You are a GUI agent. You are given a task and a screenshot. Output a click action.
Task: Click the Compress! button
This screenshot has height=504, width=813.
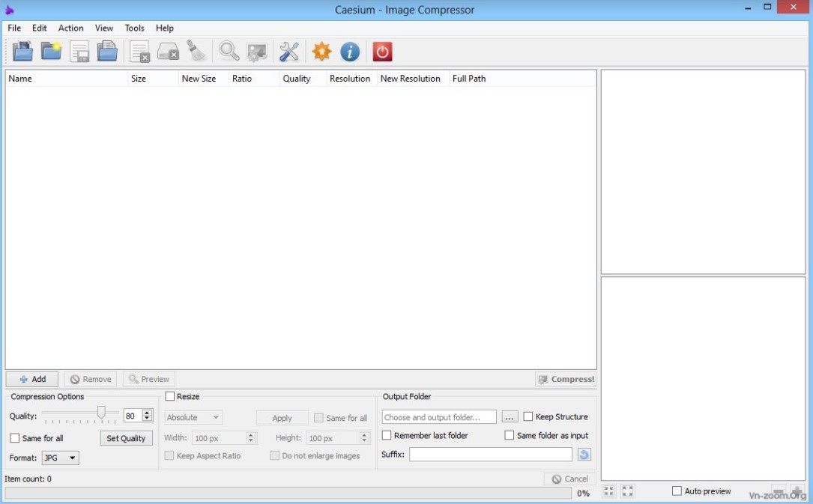tap(566, 379)
